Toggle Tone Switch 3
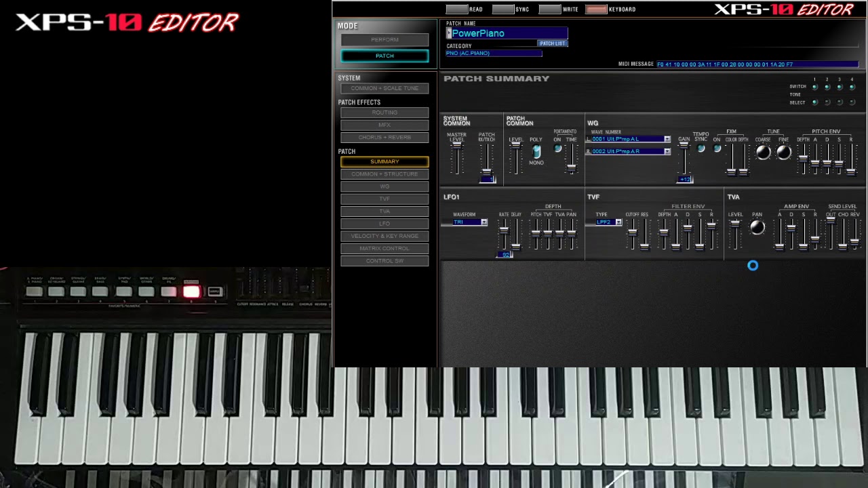Screen dimensions: 868x488 click(840, 87)
